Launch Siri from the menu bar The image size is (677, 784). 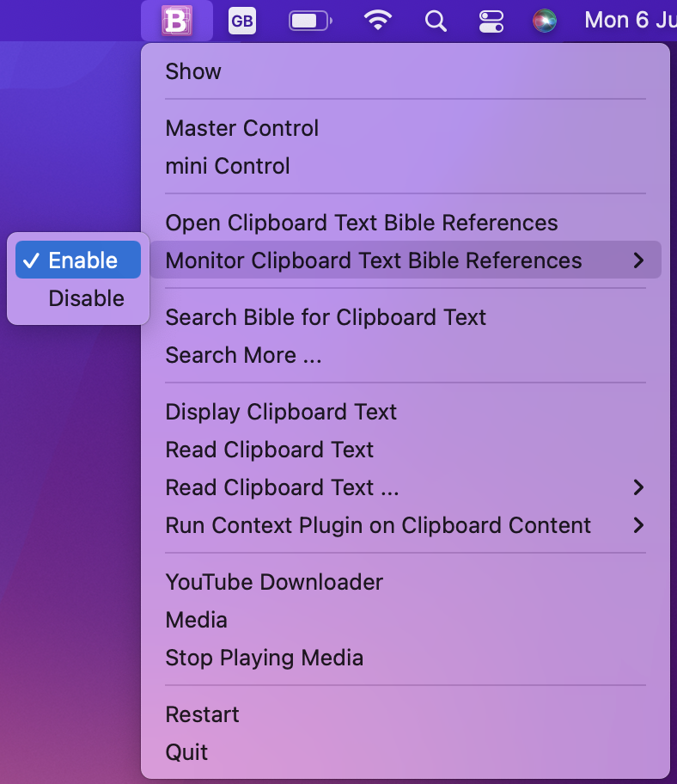point(545,21)
